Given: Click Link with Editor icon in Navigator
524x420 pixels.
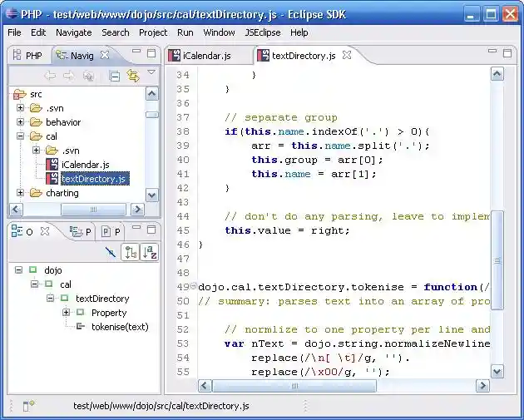Looking at the screenshot, I should click(x=132, y=76).
